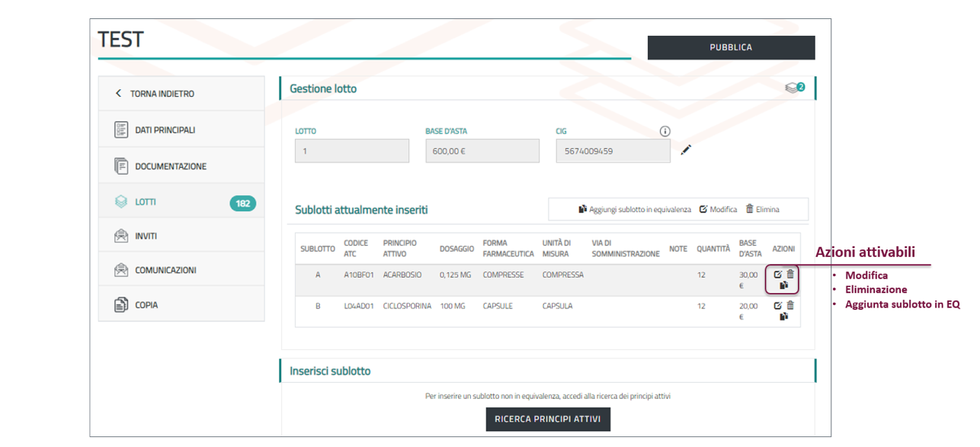Click the trash icon for sublotto A
The height and width of the screenshot is (447, 980).
coord(790,274)
